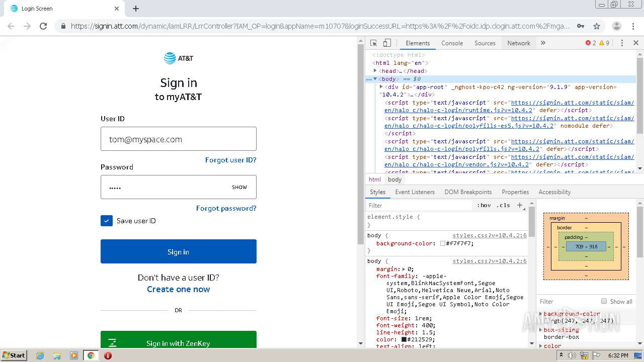Collapse the body element node

[x=375, y=79]
